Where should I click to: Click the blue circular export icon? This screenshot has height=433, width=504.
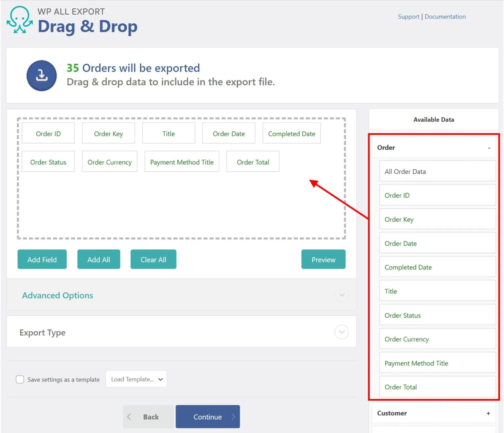click(x=42, y=76)
